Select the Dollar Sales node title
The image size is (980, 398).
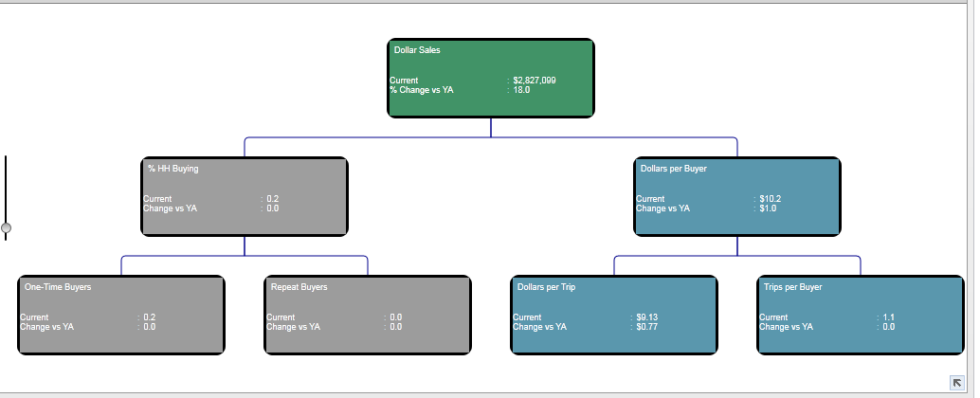click(416, 50)
